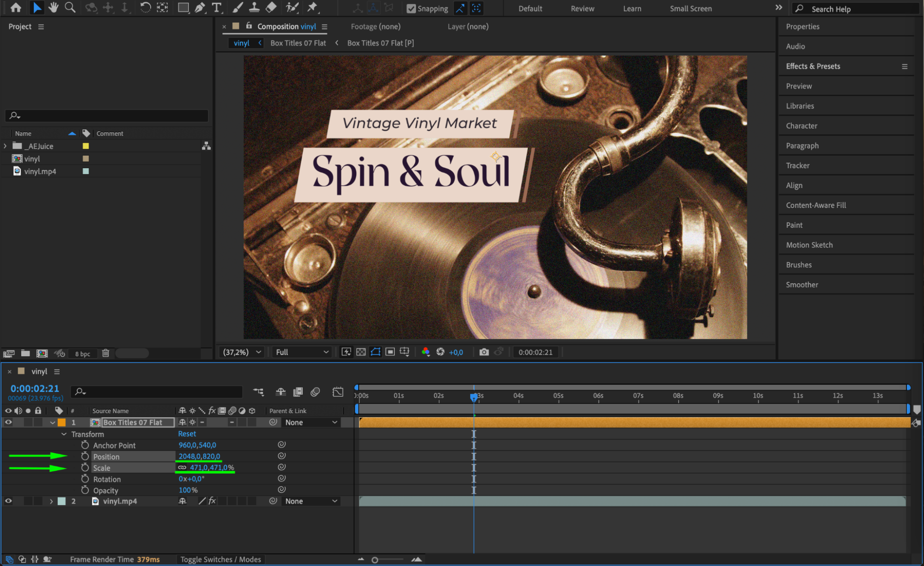Toggle the Snapping checkbox
The height and width of the screenshot is (566, 924).
tap(411, 8)
